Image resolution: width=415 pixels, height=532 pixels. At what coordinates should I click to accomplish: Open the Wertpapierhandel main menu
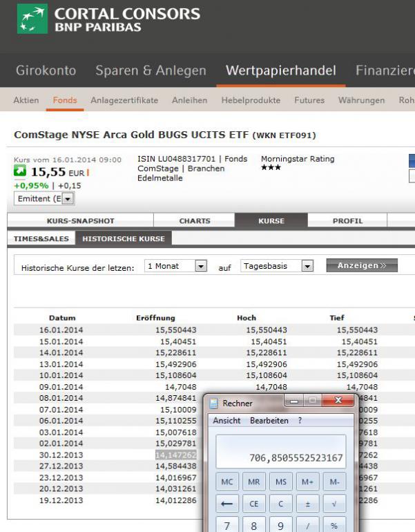click(x=281, y=70)
